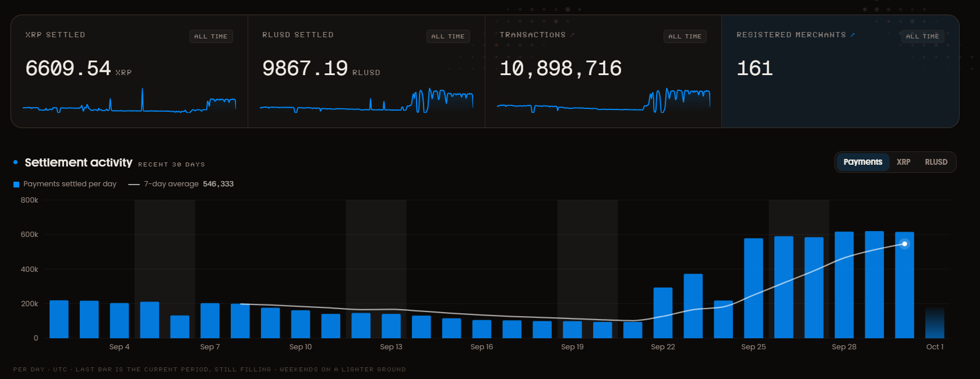The height and width of the screenshot is (379, 980).
Task: Click the 546,333 seven-day average value
Action: [218, 184]
